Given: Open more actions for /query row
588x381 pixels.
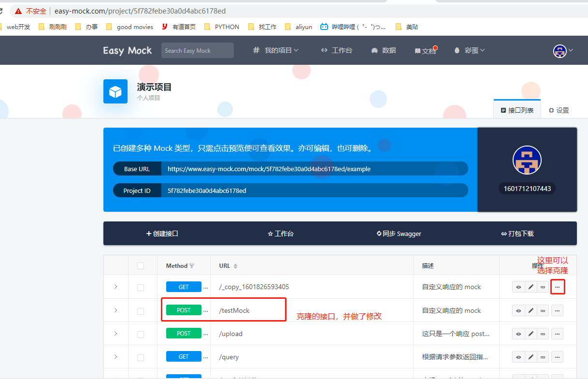Looking at the screenshot, I should (x=557, y=356).
